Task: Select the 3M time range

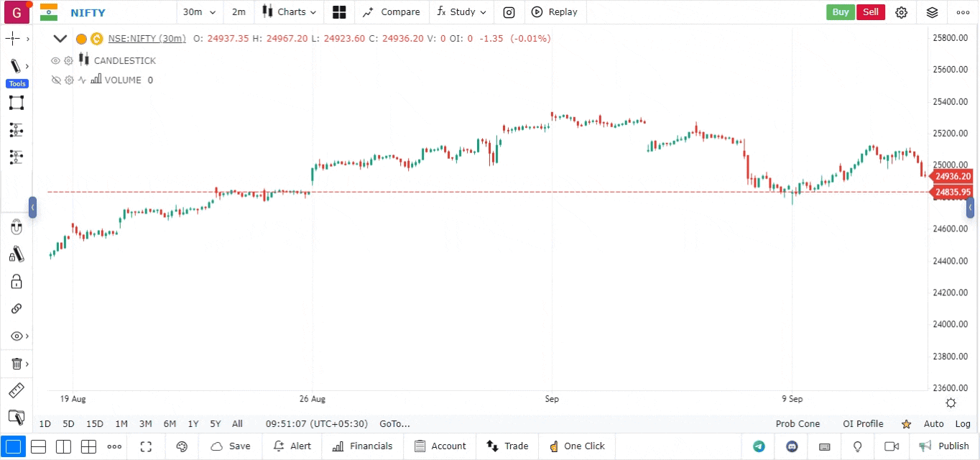Action: (x=145, y=424)
